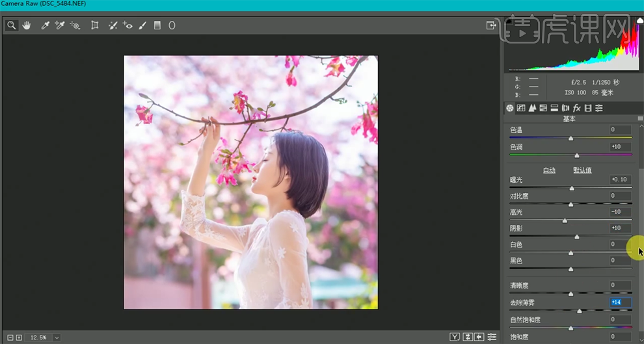Pick the White Balance eyedropper tool
Viewport: 644px width, 344px height.
pos(45,25)
